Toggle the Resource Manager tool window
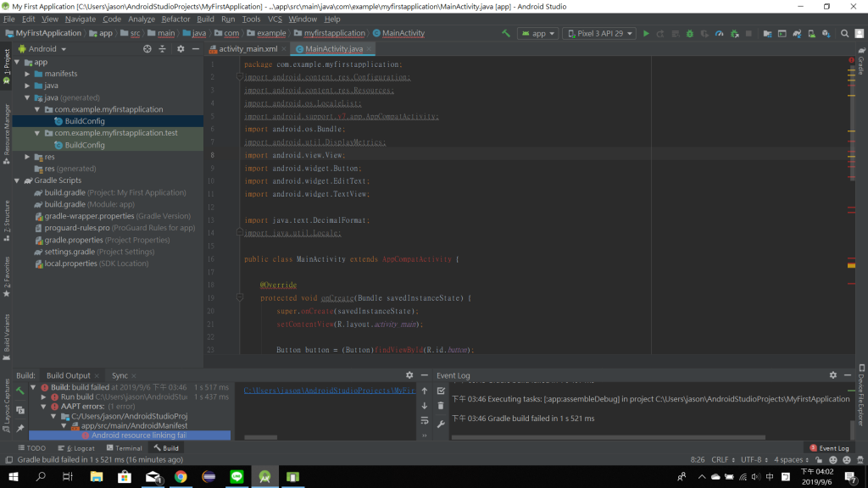 point(7,135)
